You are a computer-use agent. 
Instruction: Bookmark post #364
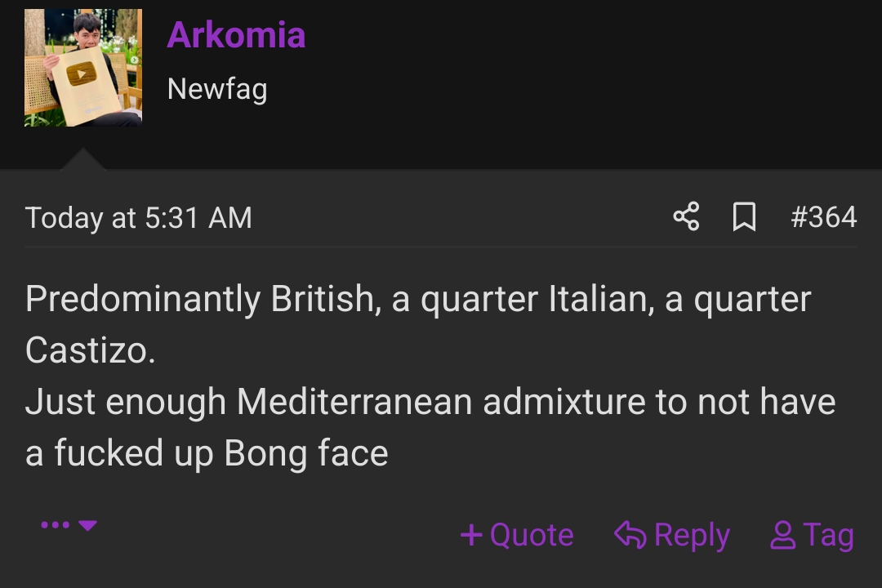pos(744,217)
